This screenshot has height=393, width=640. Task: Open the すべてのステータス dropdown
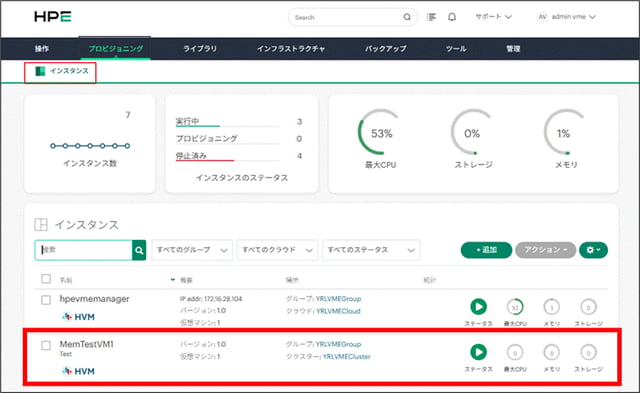371,250
